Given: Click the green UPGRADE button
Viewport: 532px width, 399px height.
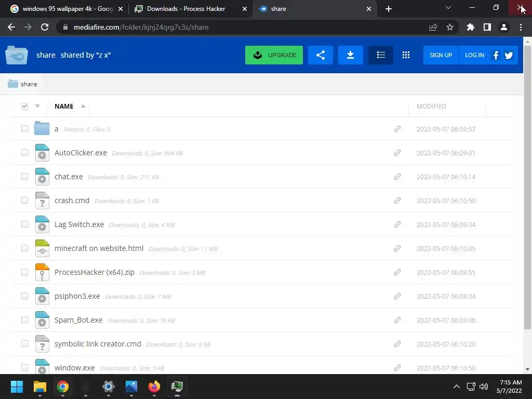Looking at the screenshot, I should [x=274, y=55].
